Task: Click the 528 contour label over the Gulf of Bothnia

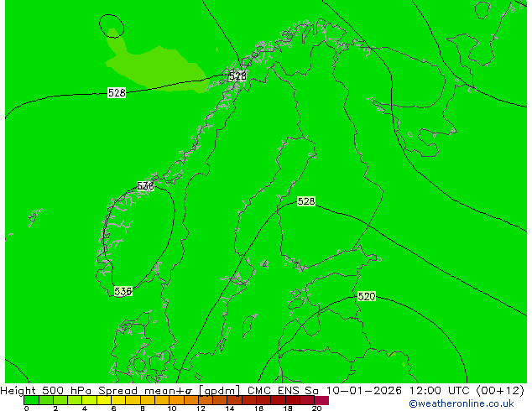Action: point(306,201)
